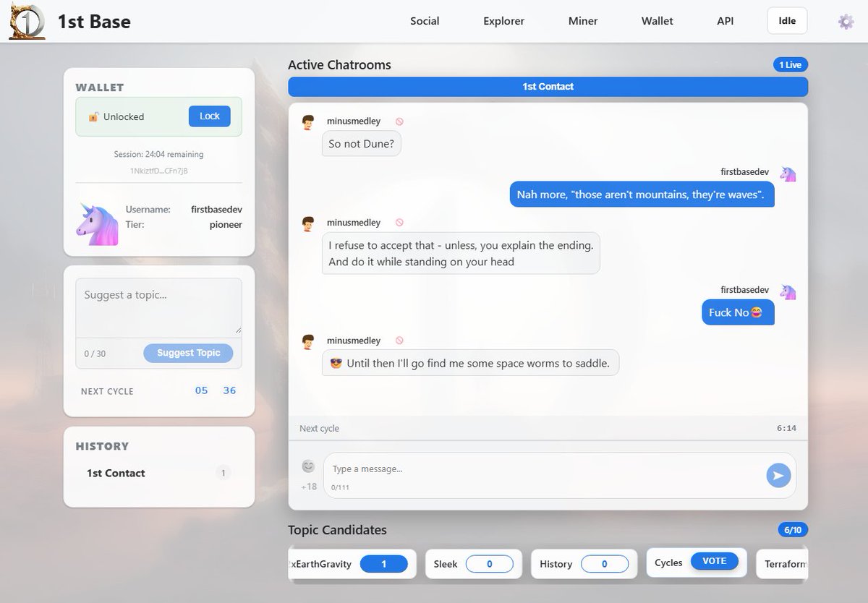Select the 1st Contact chatroom tab

tap(548, 87)
